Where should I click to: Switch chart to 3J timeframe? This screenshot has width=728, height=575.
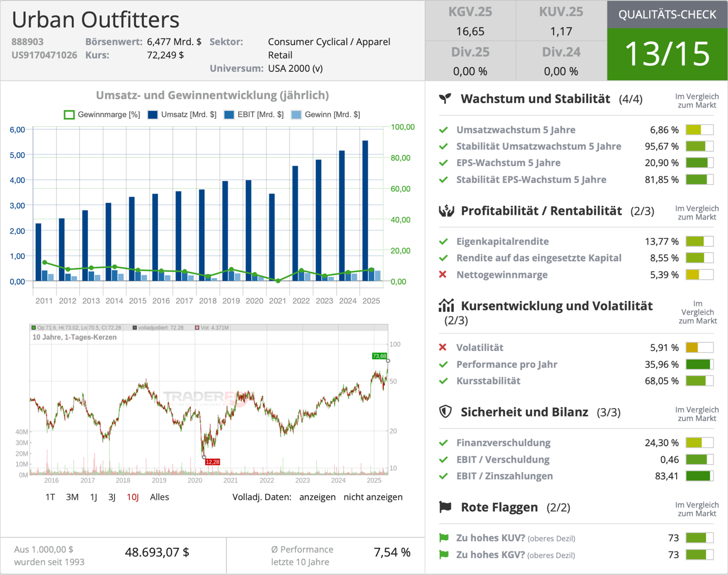112,497
